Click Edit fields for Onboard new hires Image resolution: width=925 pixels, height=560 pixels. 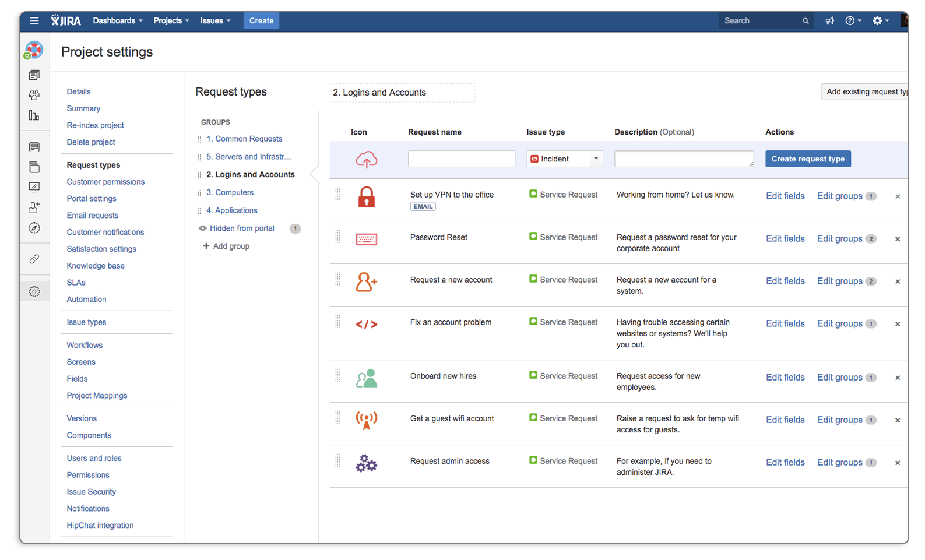coord(785,378)
